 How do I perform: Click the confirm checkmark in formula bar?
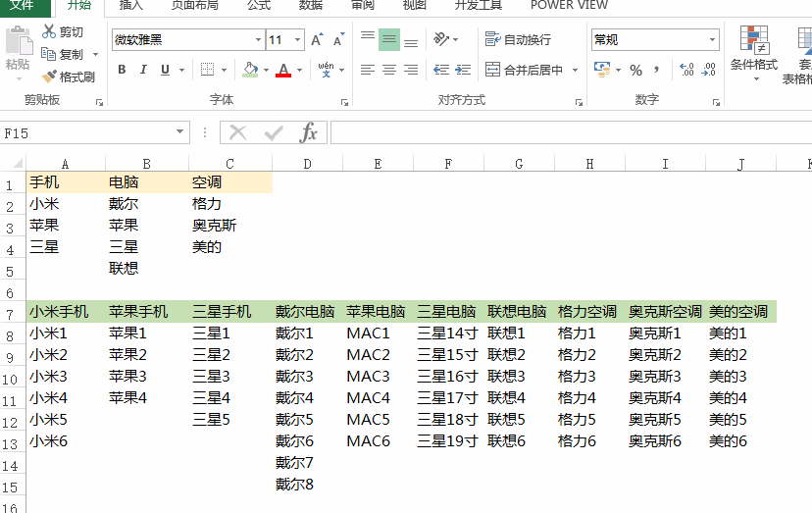coord(273,133)
